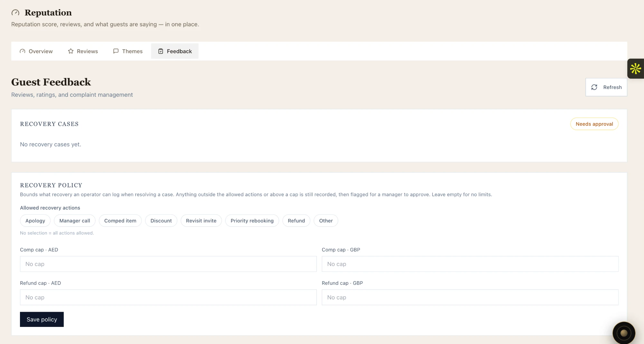Click the star icon on the Reviews tab

click(x=71, y=51)
